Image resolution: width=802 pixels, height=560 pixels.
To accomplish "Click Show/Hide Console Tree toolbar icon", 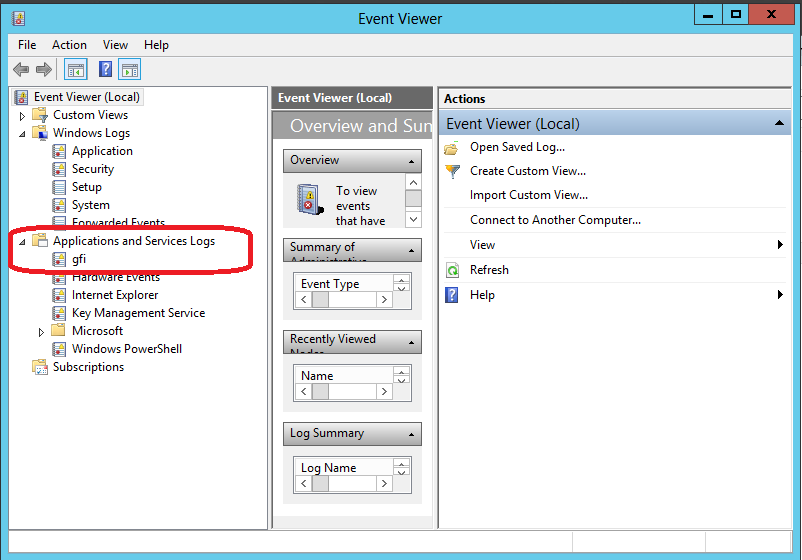I will pyautogui.click(x=75, y=70).
